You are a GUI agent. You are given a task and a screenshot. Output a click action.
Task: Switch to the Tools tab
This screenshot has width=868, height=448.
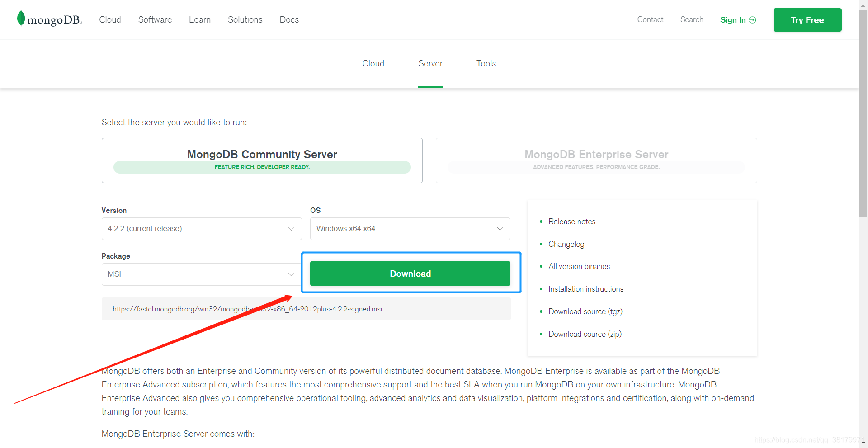[486, 63]
